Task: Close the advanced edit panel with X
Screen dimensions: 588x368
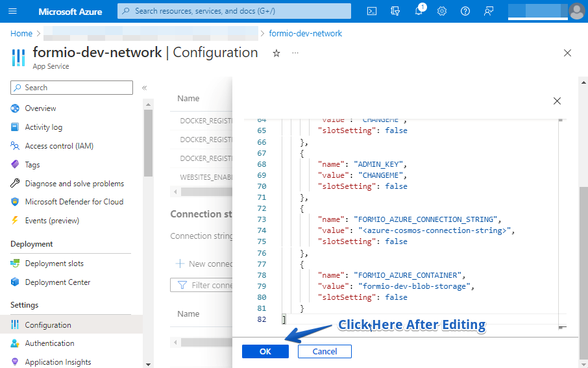Action: click(557, 101)
